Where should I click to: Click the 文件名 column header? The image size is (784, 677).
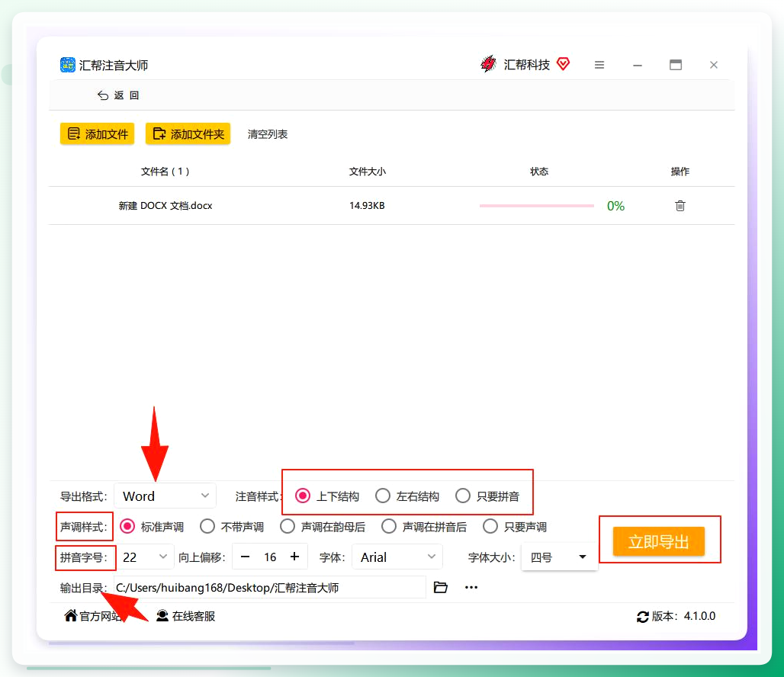click(x=165, y=172)
